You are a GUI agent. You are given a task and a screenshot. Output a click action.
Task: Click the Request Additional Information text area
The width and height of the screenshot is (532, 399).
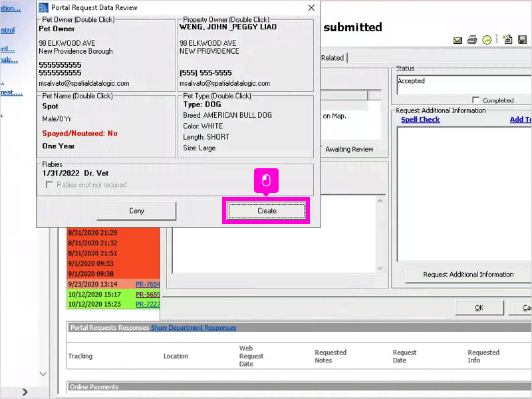pos(464,194)
